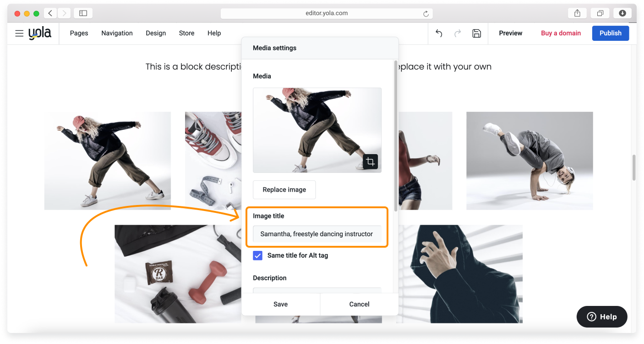The height and width of the screenshot is (344, 644).
Task: Uncheck Same title for Alt tag
Action: 258,255
